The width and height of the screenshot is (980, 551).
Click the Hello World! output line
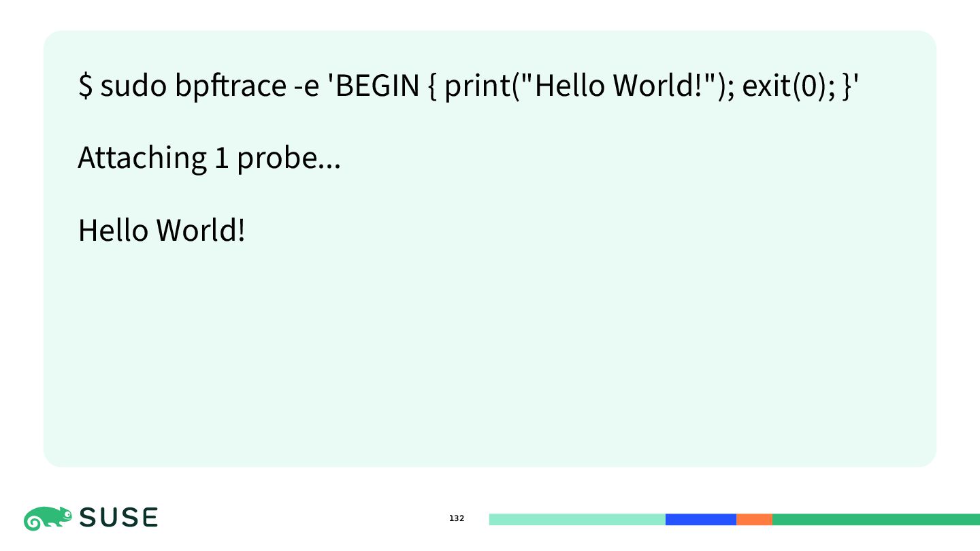tap(161, 231)
